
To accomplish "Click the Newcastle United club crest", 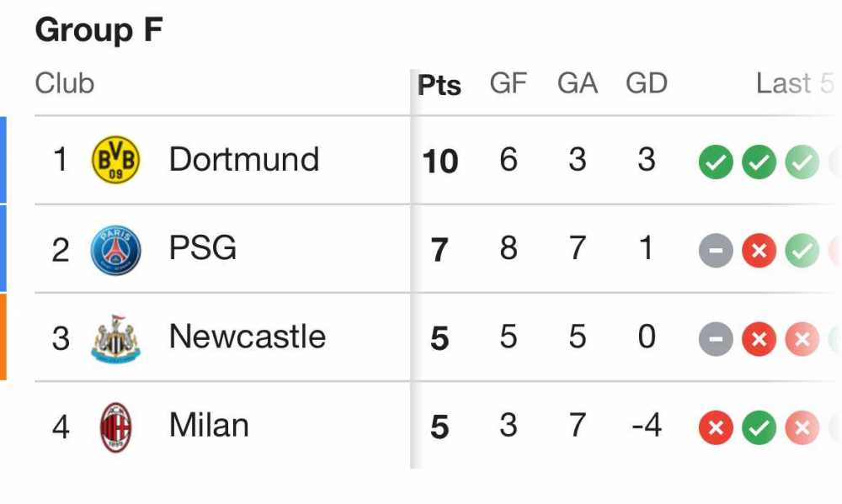I will coord(115,338).
